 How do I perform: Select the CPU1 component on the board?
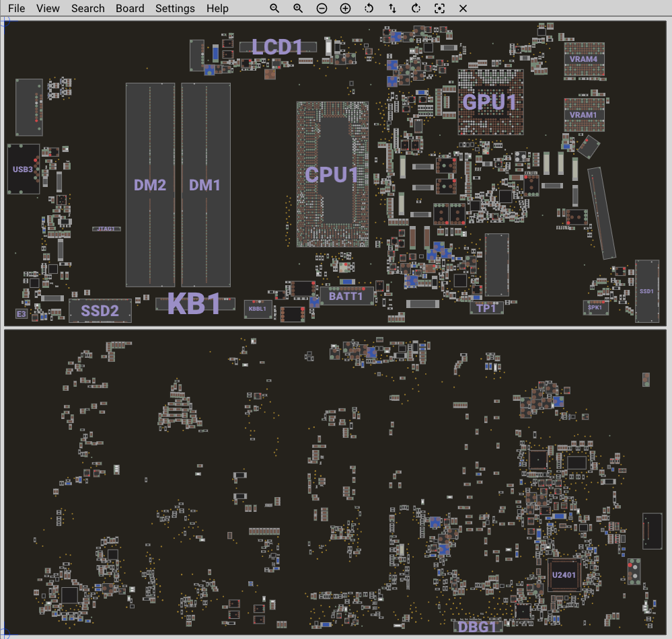coord(332,174)
